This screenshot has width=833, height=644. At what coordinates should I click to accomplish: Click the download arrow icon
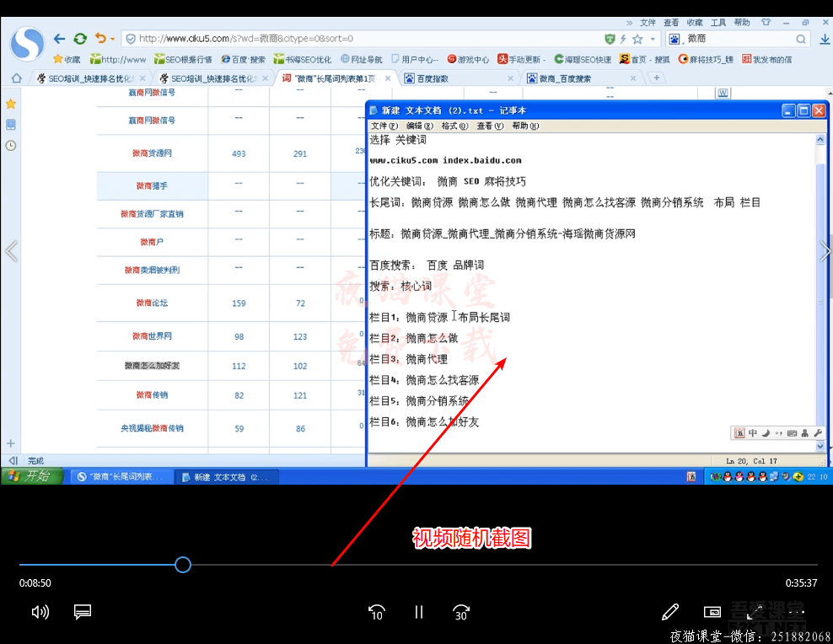825,39
